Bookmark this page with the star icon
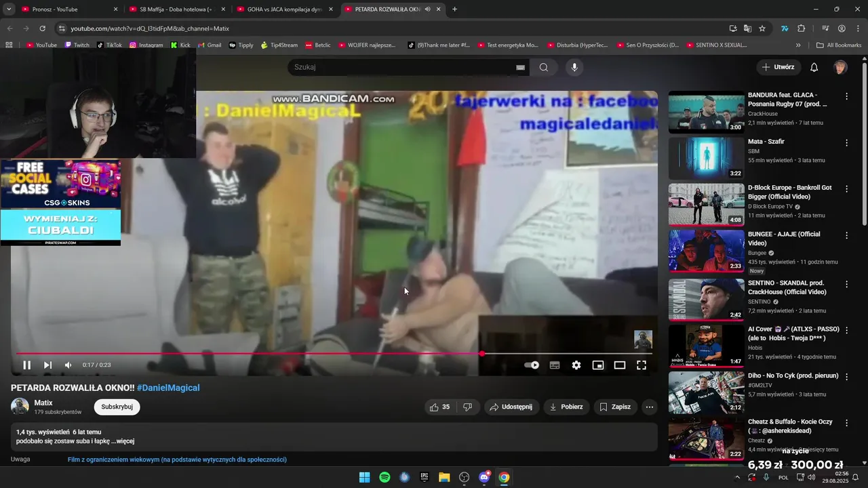 coord(762,28)
